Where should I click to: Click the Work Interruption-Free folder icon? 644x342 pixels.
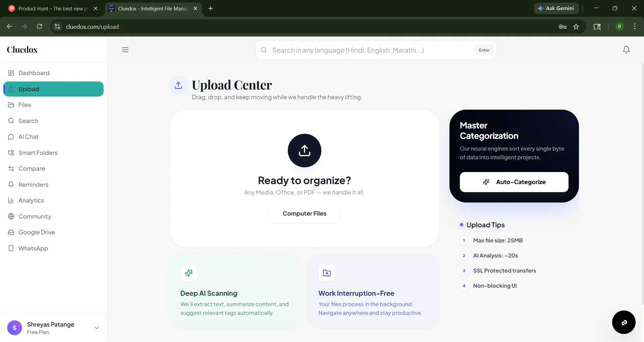pos(327,273)
